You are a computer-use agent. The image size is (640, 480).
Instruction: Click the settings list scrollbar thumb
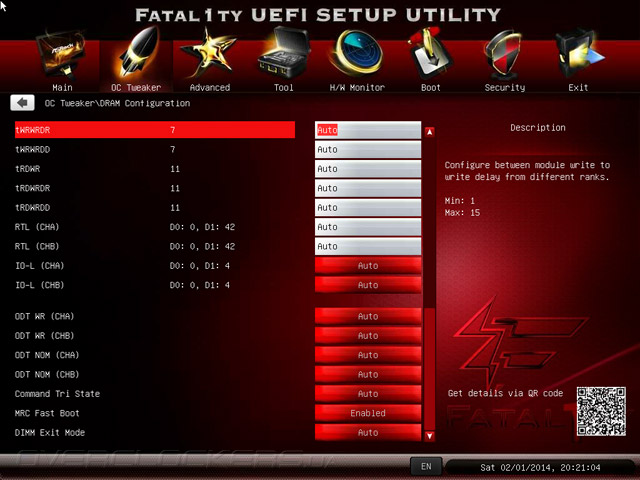(429, 369)
